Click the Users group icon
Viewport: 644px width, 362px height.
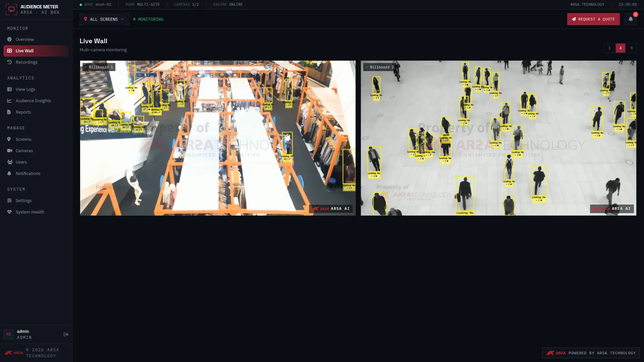9,162
